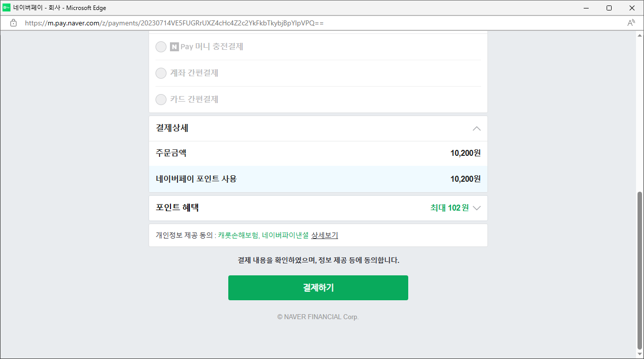This screenshot has height=359, width=644.
Task: Click the scrollbar down arrow
Action: (x=640, y=354)
